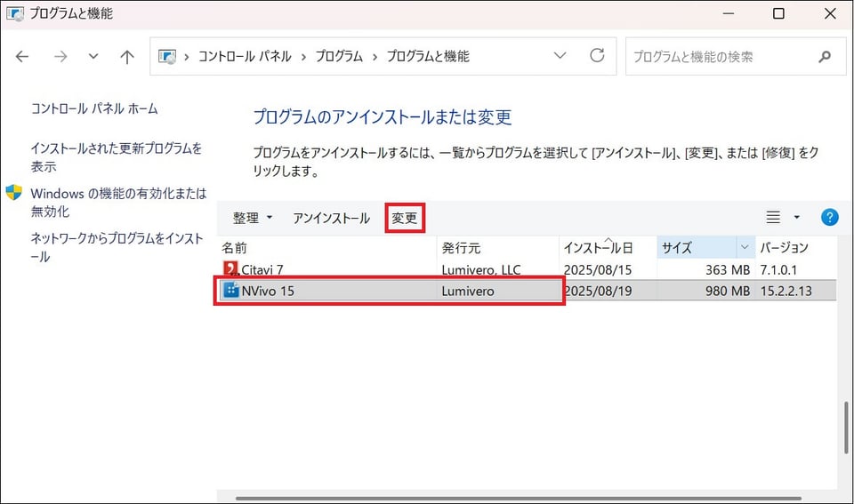
Task: Click the プログラムと機能の検索 search field
Action: 719,56
